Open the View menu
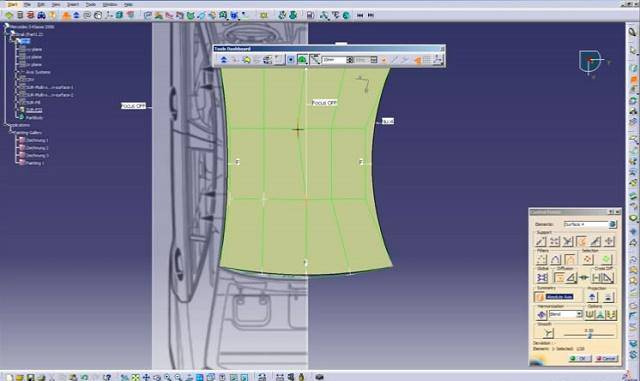The image size is (640, 381). [56, 4]
